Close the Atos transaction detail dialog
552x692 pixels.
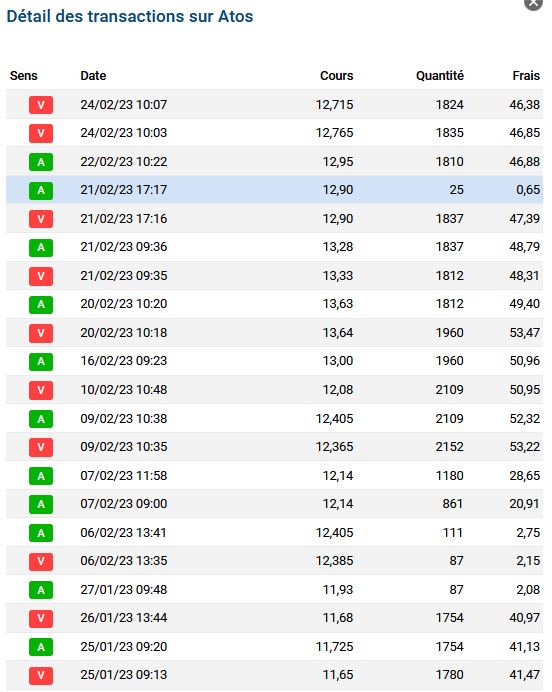533,4
